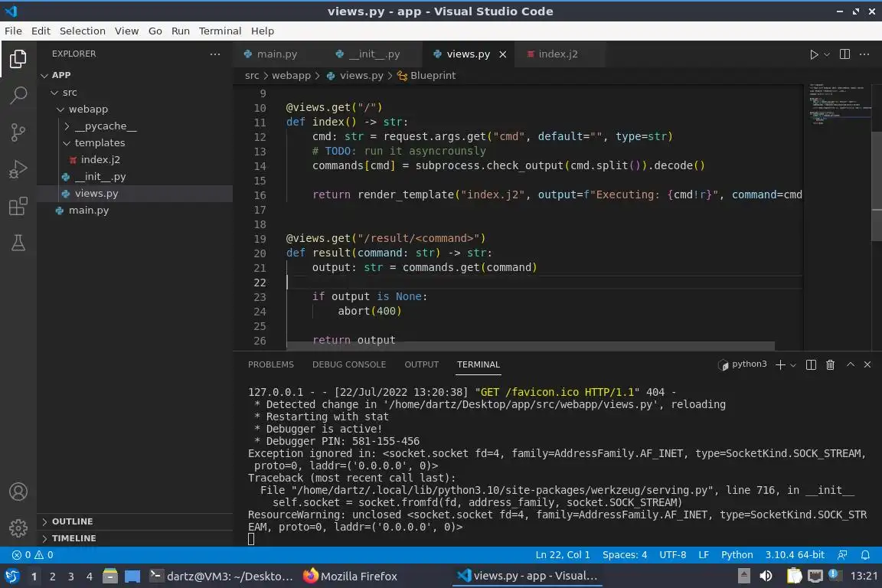Click Spaces: 4 indentation setting

[x=625, y=555]
